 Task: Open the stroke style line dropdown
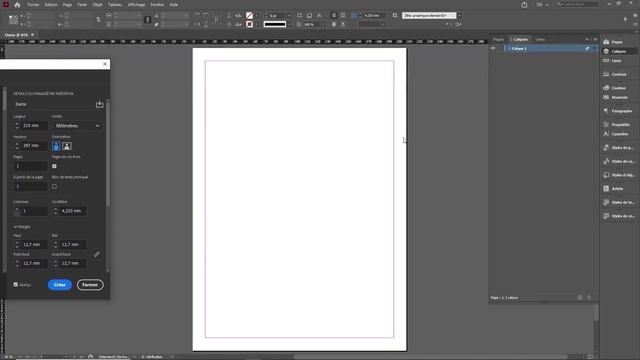(290, 24)
